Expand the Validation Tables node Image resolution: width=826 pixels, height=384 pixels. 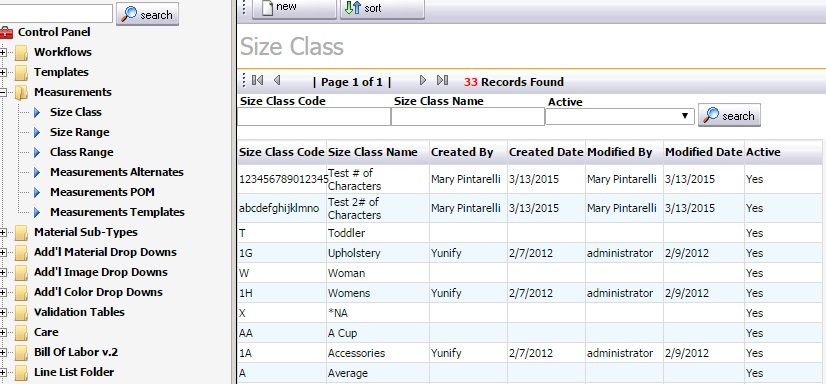[3, 313]
